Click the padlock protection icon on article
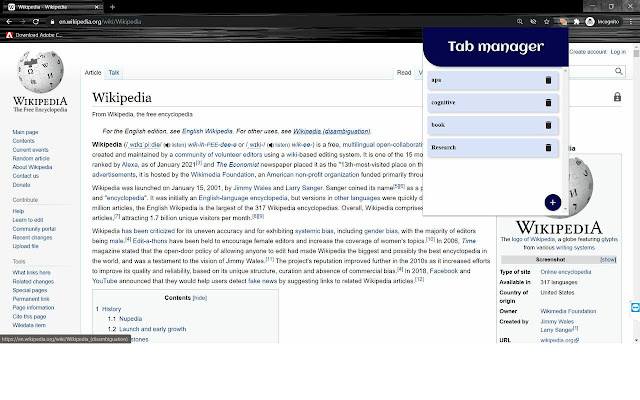This screenshot has width=640, height=400. [617, 97]
